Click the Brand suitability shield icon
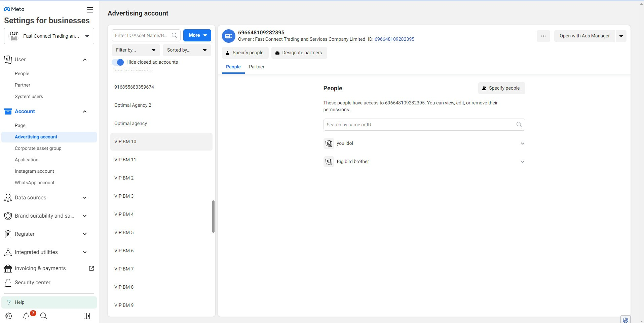Image resolution: width=644 pixels, height=323 pixels. [x=8, y=216]
